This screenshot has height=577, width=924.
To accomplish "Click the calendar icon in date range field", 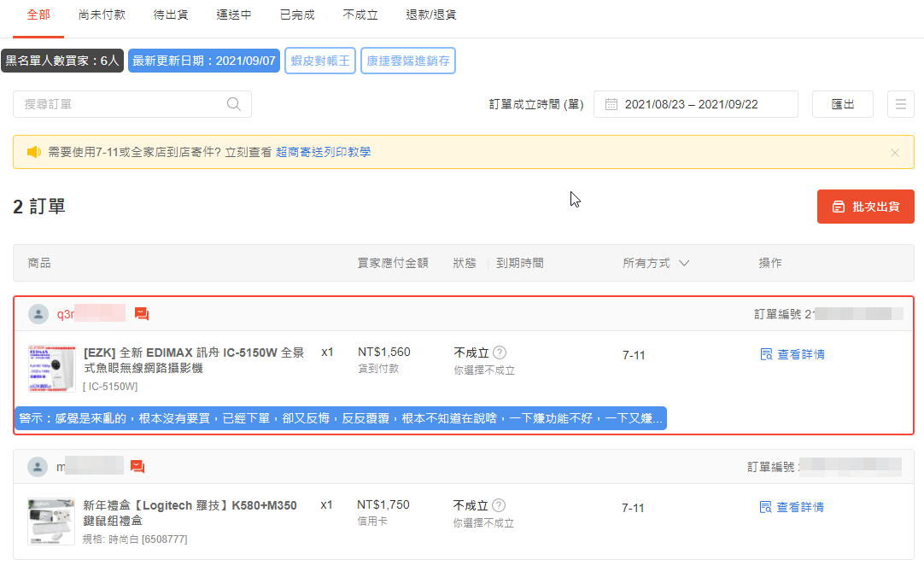I will [611, 104].
